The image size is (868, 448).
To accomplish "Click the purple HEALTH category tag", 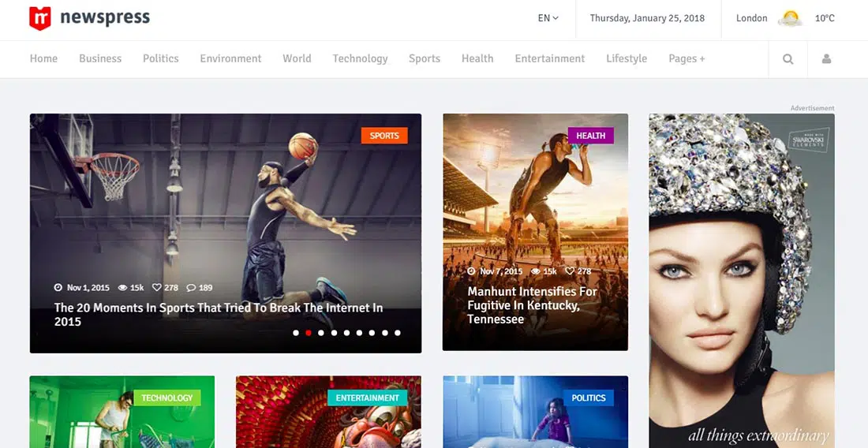I will [x=590, y=136].
